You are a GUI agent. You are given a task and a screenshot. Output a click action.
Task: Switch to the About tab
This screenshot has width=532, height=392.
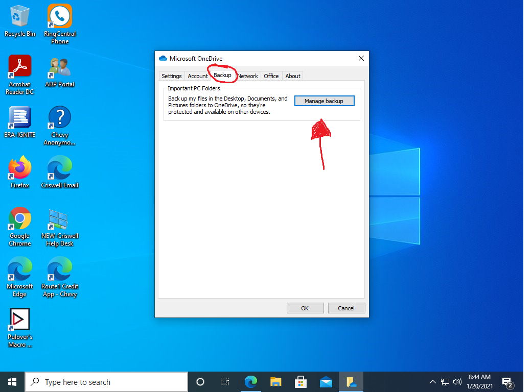point(292,76)
